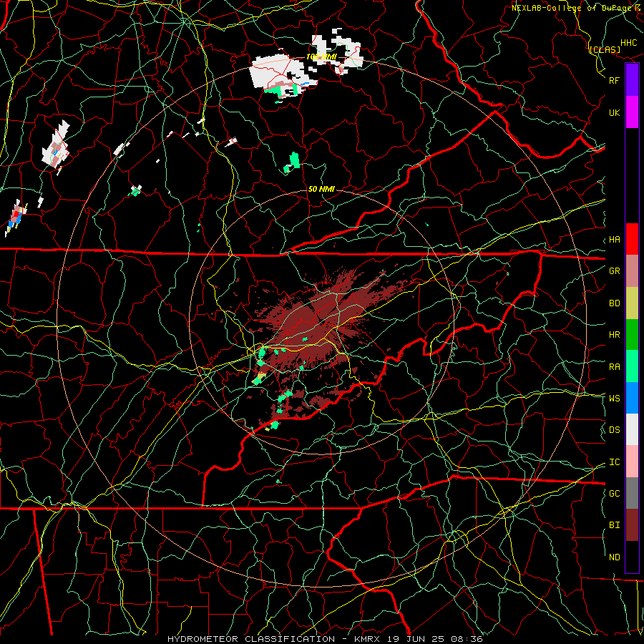644x644 pixels.
Task: Click the [CLAS] units label
Action: (605, 49)
